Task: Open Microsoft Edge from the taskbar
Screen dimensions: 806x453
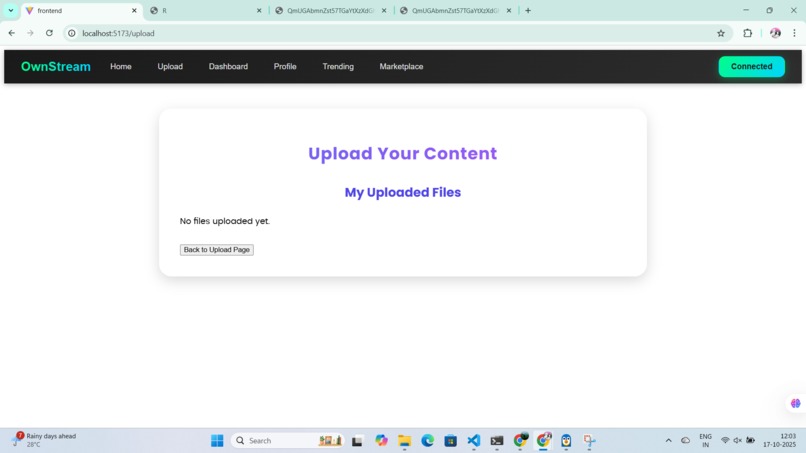Action: [x=427, y=441]
